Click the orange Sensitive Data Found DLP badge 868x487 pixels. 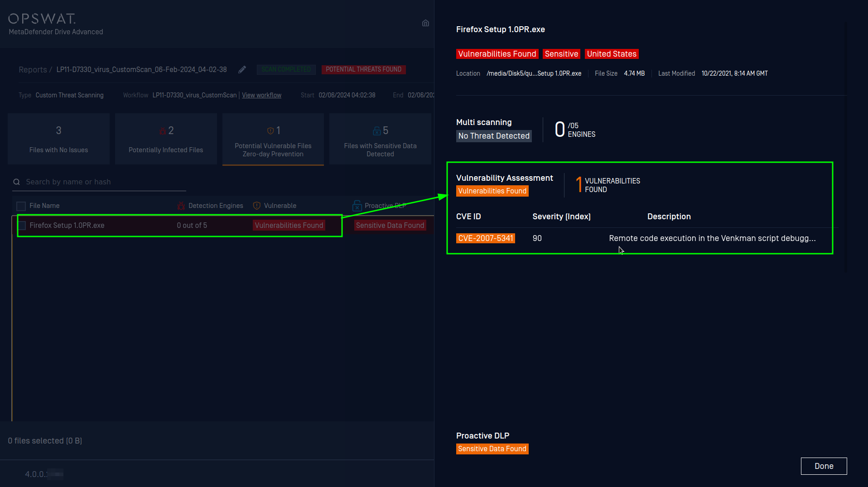[492, 449]
